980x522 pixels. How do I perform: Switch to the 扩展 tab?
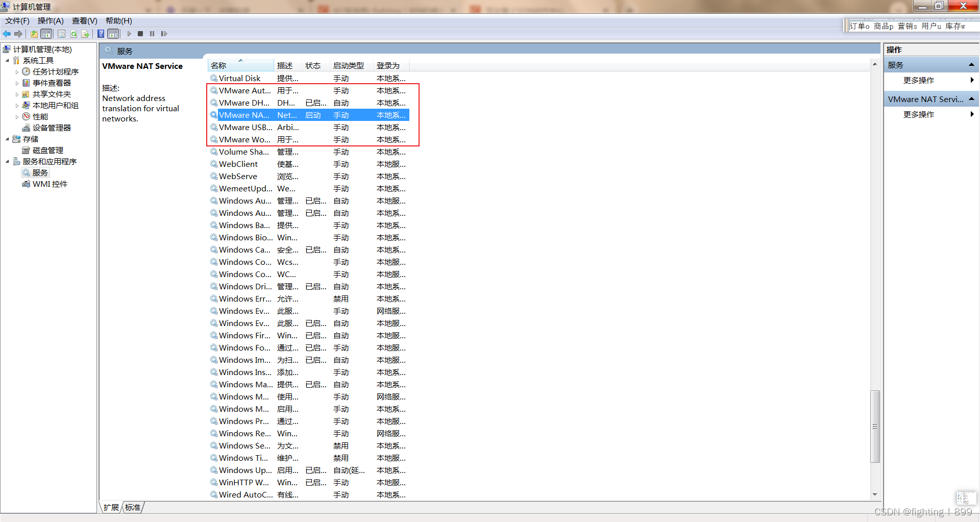(111, 507)
